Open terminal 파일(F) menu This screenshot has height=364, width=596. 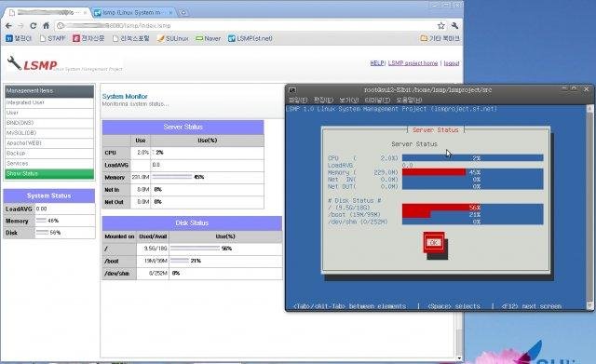(298, 100)
